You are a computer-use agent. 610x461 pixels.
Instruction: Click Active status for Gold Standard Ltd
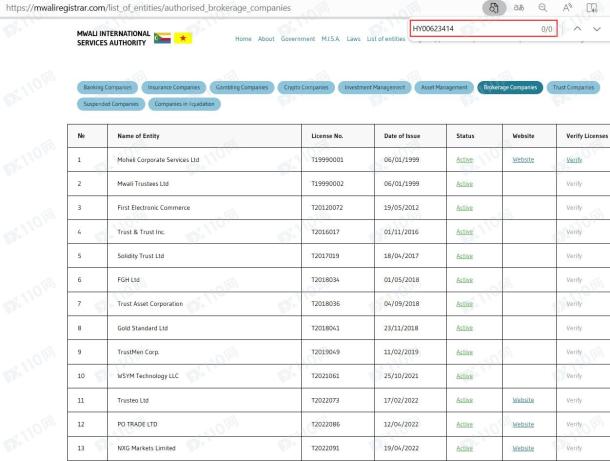pyautogui.click(x=465, y=328)
